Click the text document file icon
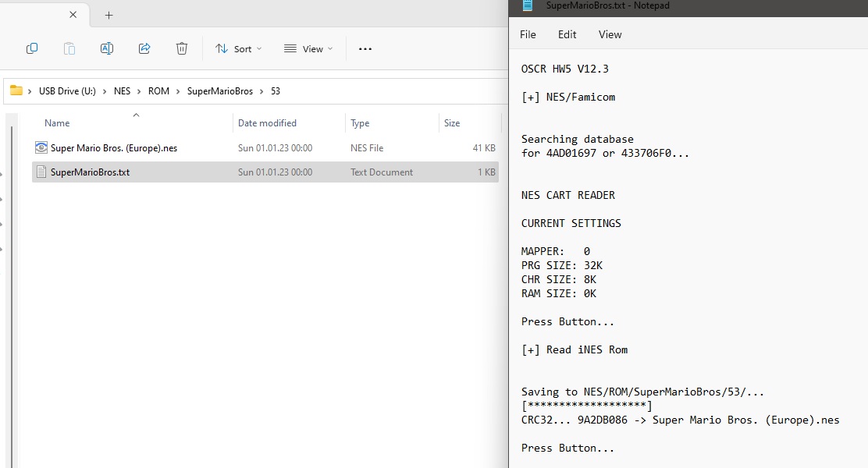The image size is (868, 468). pyautogui.click(x=41, y=172)
